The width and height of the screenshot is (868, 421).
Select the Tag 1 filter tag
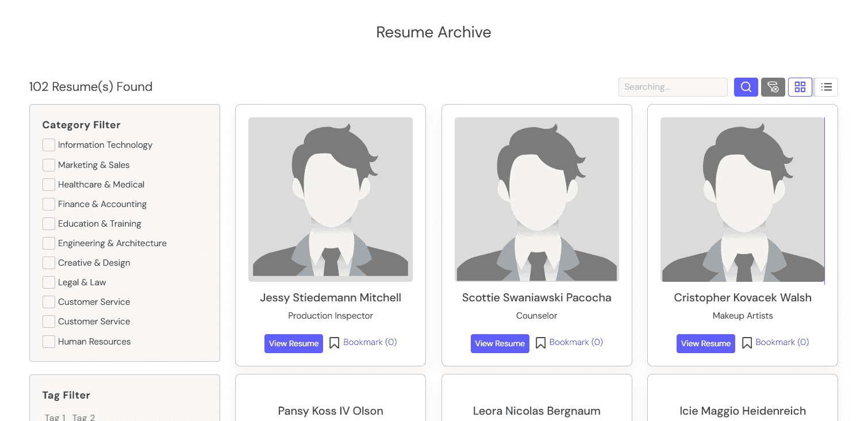pos(56,417)
